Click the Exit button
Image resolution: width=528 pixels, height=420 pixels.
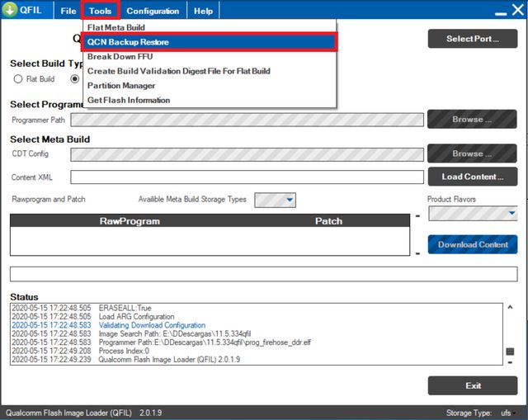coord(473,385)
